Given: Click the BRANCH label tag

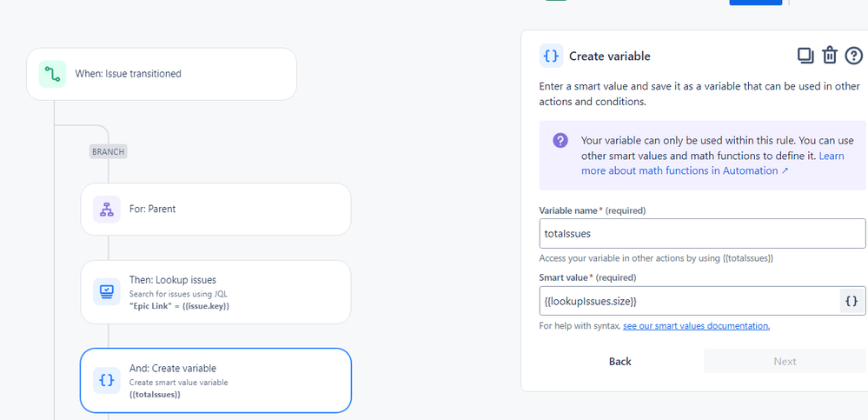Looking at the screenshot, I should (x=109, y=151).
